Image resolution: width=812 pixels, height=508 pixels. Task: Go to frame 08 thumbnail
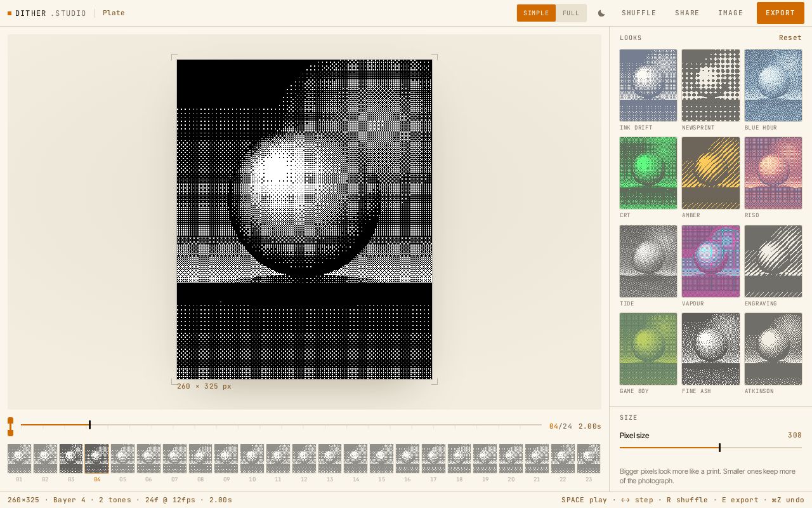[x=200, y=458]
